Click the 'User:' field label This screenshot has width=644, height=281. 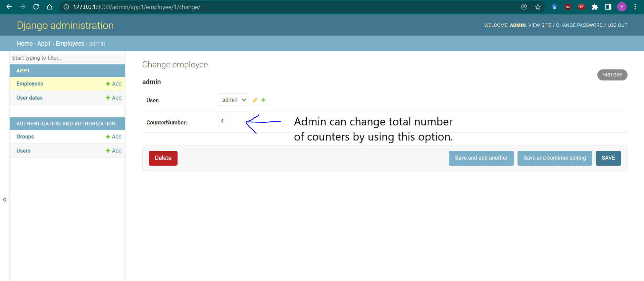[x=153, y=100]
